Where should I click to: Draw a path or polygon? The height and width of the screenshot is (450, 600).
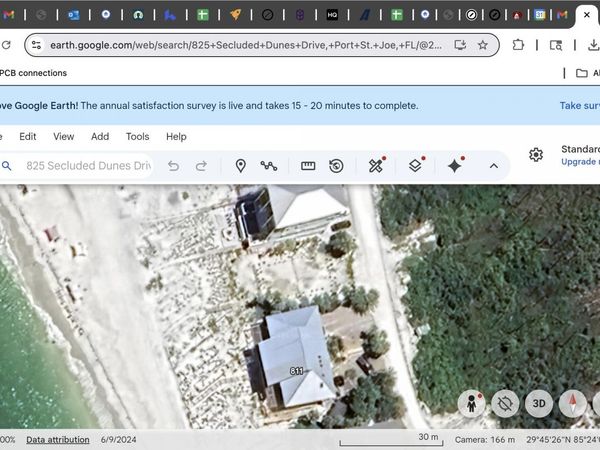pyautogui.click(x=269, y=166)
